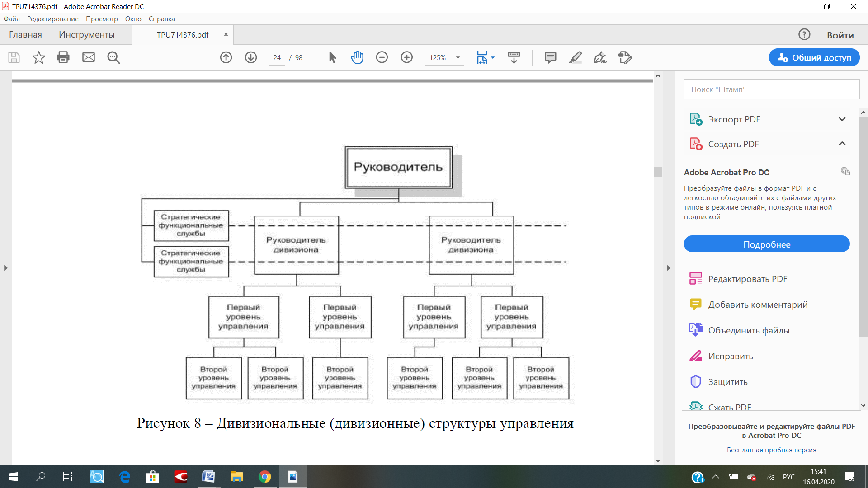This screenshot has width=868, height=488.
Task: Select the TPU714376.pdf document tab
Action: coord(183,35)
